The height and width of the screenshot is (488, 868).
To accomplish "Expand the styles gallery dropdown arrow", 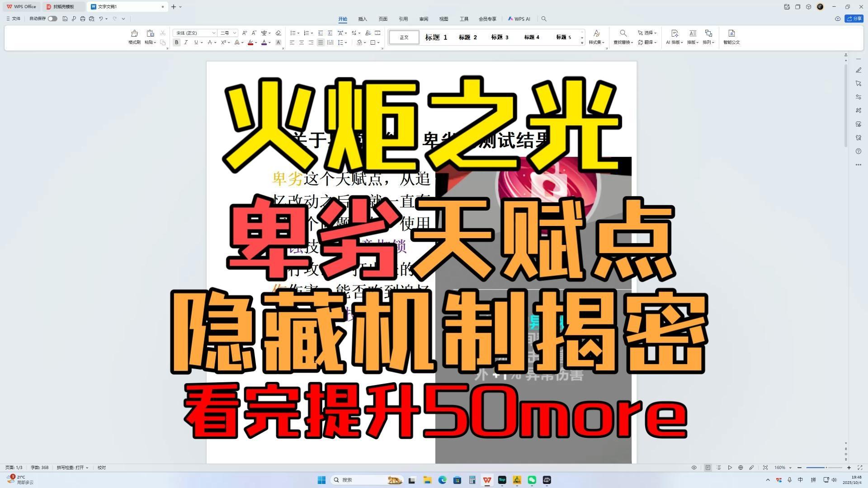I will click(x=582, y=42).
